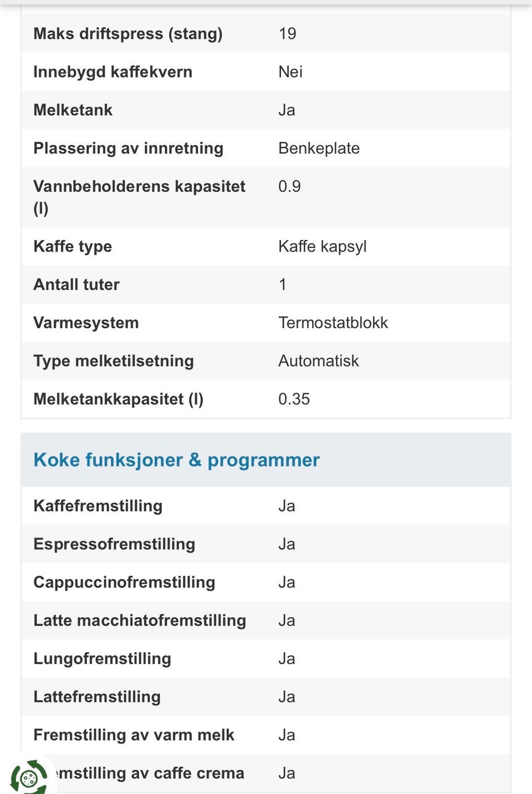Select the Termostatblokk value

pos(333,323)
